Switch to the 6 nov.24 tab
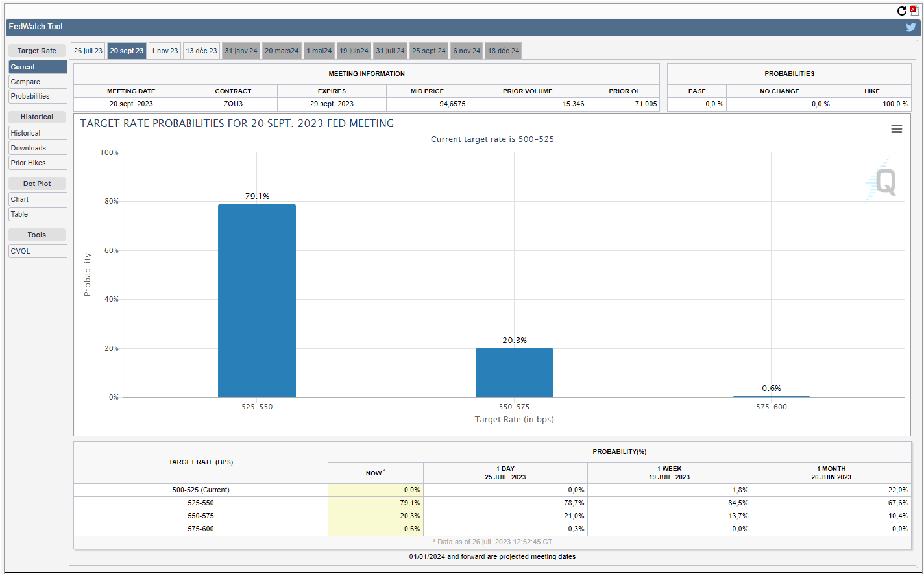The width and height of the screenshot is (924, 574). 467,51
